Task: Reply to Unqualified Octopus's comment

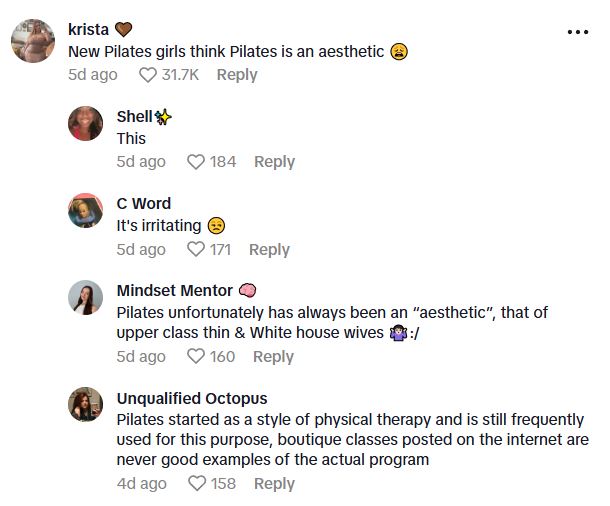Action: tap(274, 484)
